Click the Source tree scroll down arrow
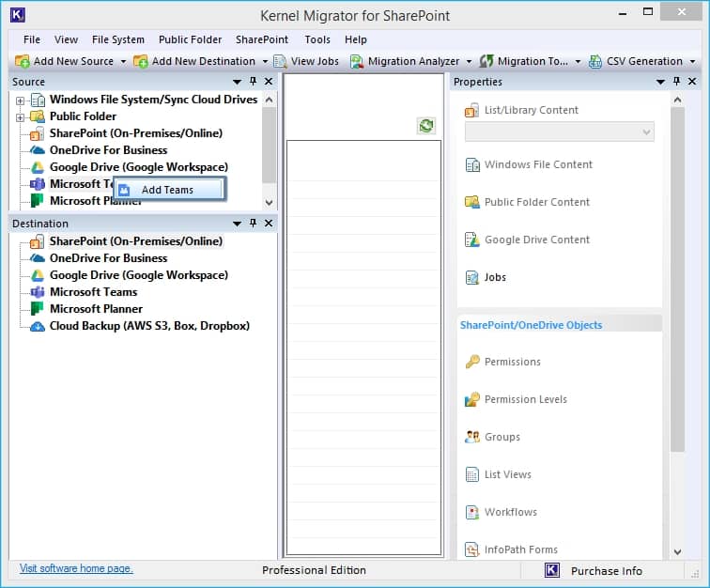 point(269,203)
